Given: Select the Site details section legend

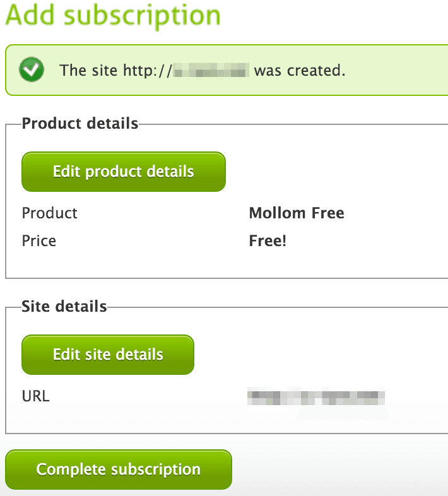Looking at the screenshot, I should click(x=64, y=307).
